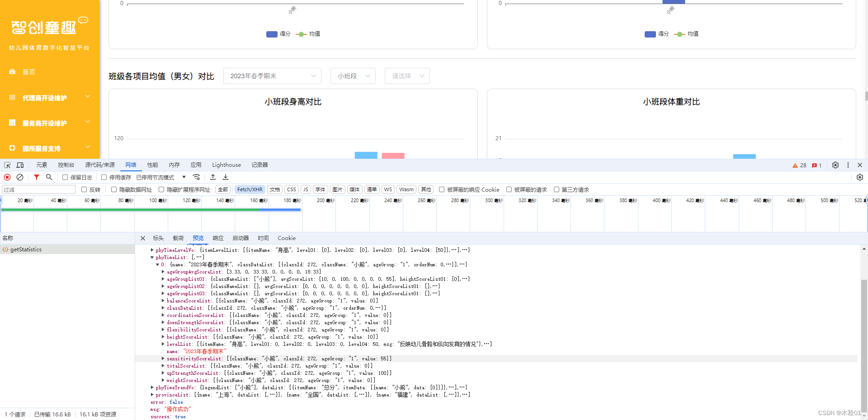Show the 1 error indicator

[x=816, y=165]
